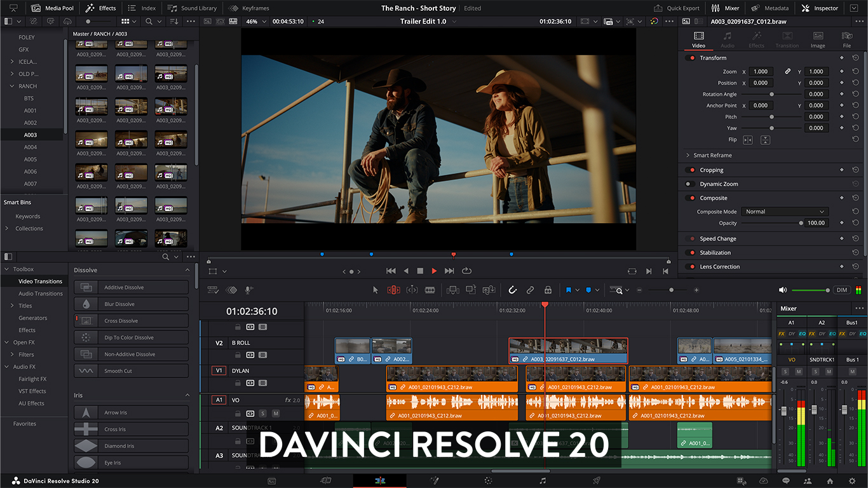Mute the A1 VO track with M button
868x488 pixels.
[275, 414]
